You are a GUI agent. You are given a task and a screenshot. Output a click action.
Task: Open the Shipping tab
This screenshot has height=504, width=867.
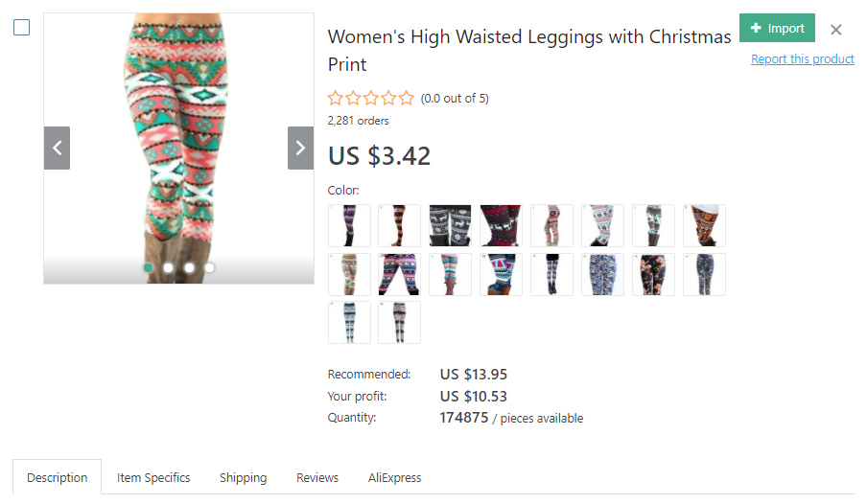click(x=243, y=477)
